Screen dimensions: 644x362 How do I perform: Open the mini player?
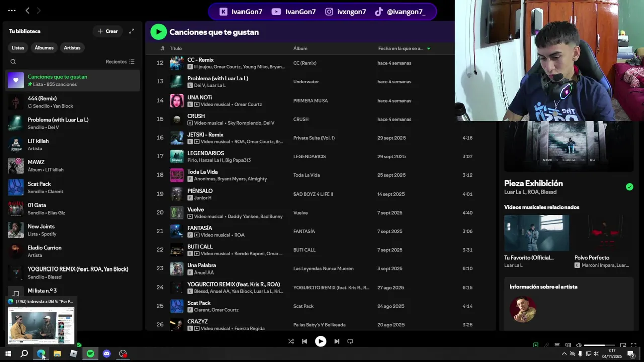coord(623,345)
